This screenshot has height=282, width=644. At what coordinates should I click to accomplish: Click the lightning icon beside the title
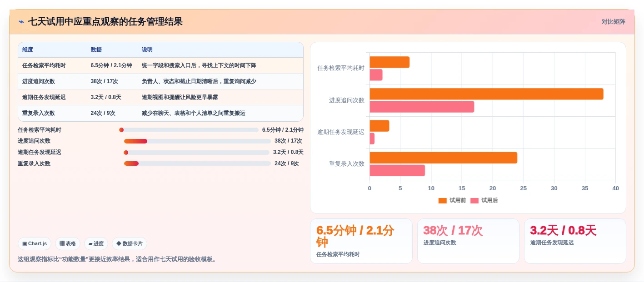(21, 22)
